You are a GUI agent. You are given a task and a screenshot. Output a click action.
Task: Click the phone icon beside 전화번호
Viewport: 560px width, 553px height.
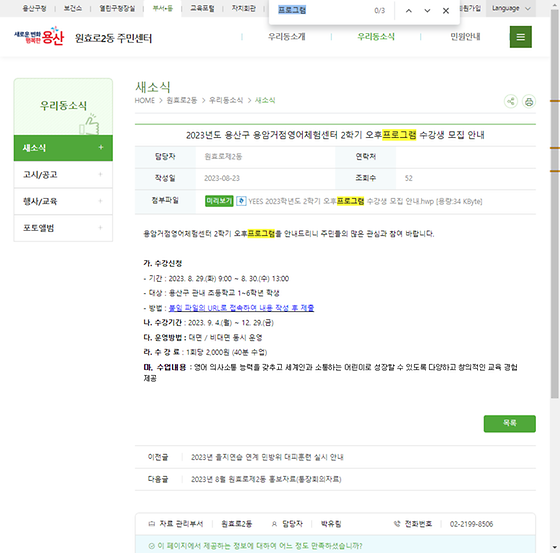pos(397,524)
